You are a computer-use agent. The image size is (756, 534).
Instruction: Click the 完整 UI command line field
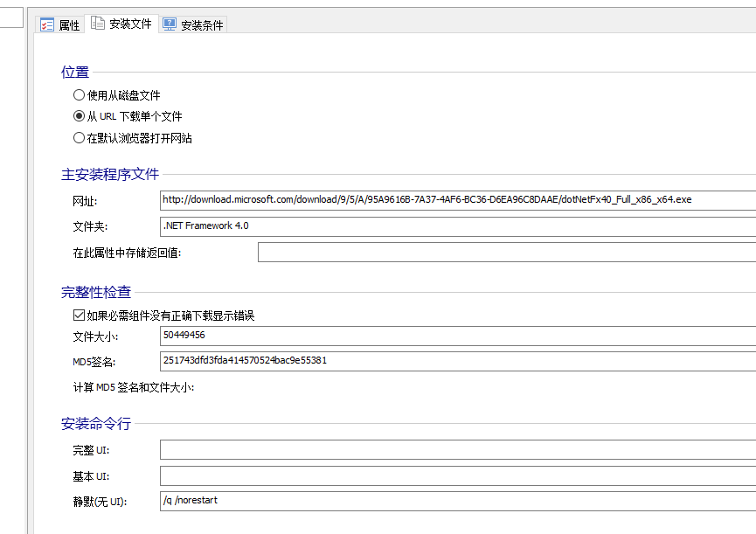point(458,449)
